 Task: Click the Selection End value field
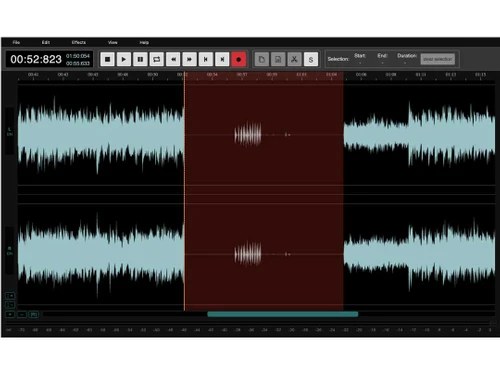tap(382, 63)
